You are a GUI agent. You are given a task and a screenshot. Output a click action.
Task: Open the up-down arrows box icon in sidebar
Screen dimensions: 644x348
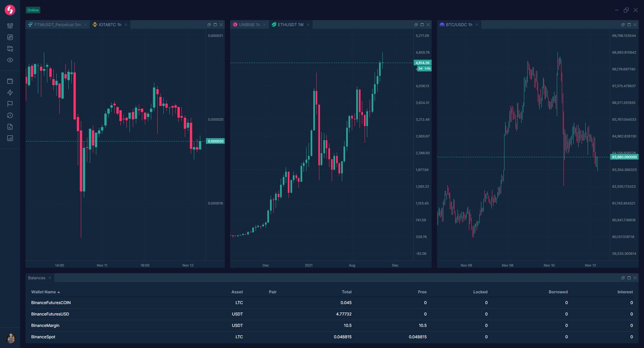point(10,37)
